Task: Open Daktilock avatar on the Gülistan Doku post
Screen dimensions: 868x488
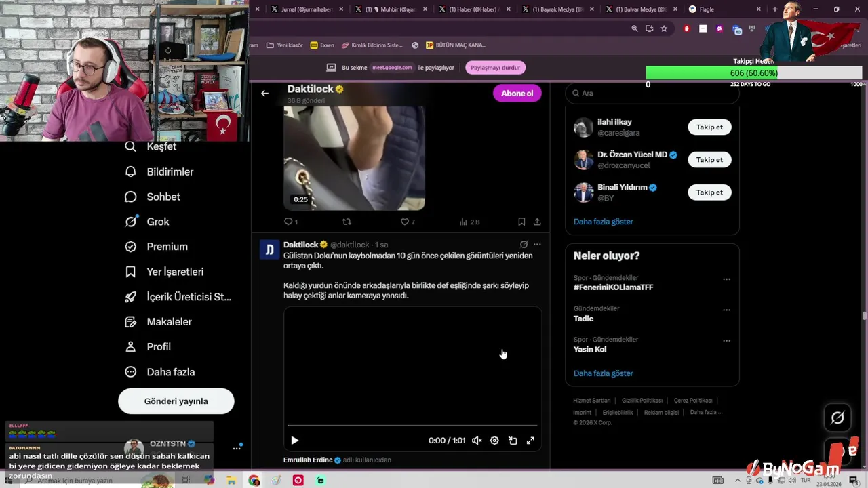Action: coord(269,249)
